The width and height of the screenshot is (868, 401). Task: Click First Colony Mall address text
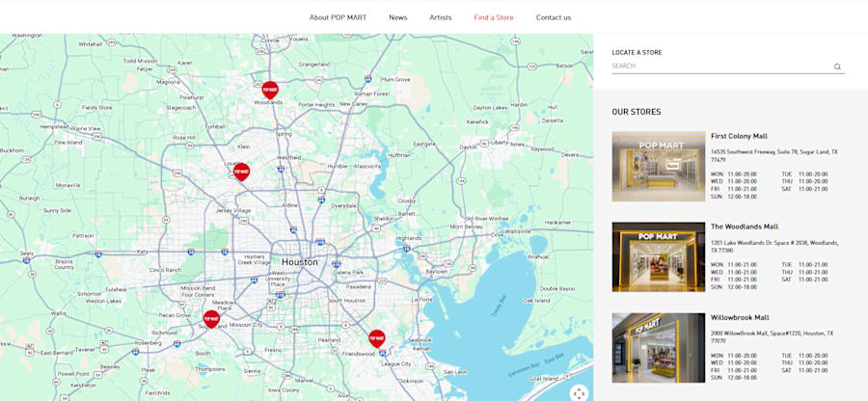point(774,155)
